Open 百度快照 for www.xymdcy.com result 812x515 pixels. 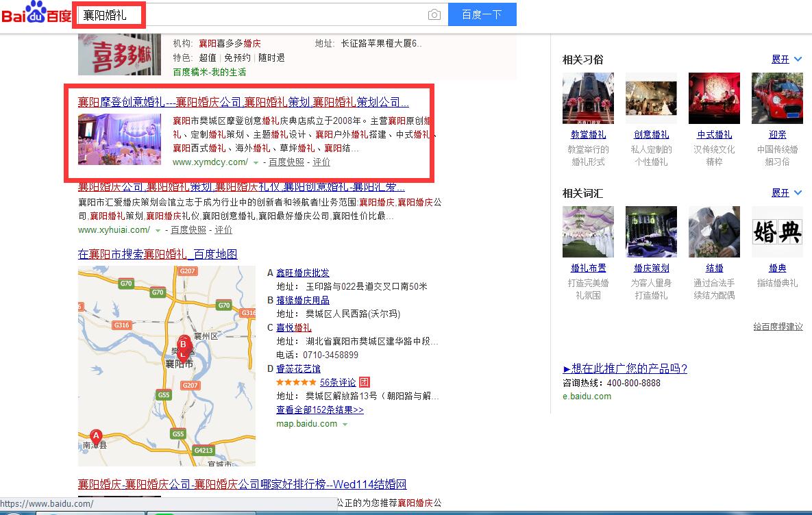coord(286,162)
